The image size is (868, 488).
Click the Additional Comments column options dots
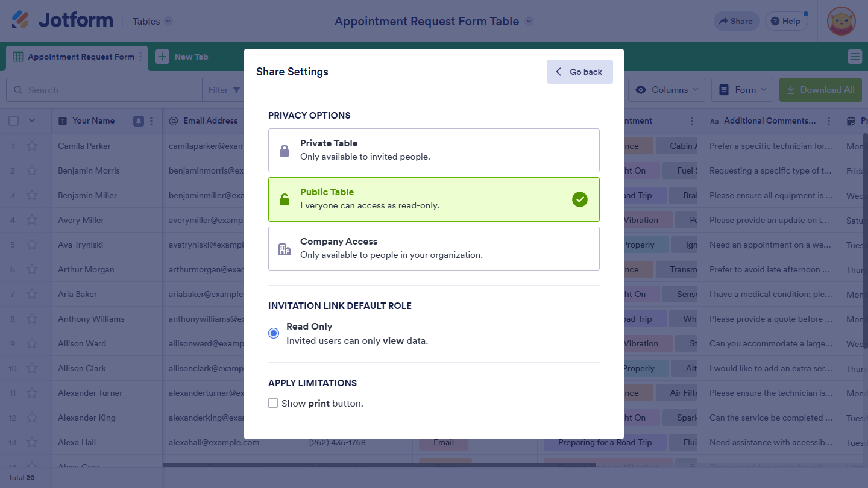pos(829,121)
